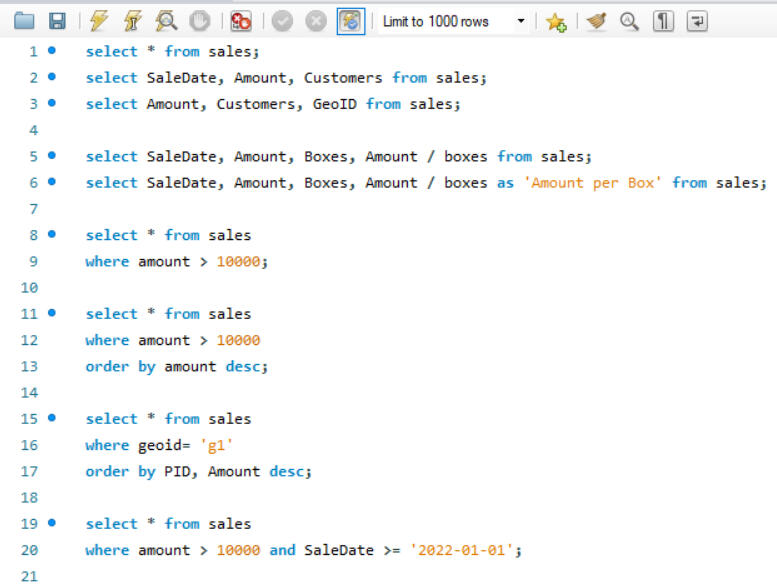The image size is (777, 586).
Task: Click the statement marker dot on line 1
Action: pyautogui.click(x=52, y=50)
